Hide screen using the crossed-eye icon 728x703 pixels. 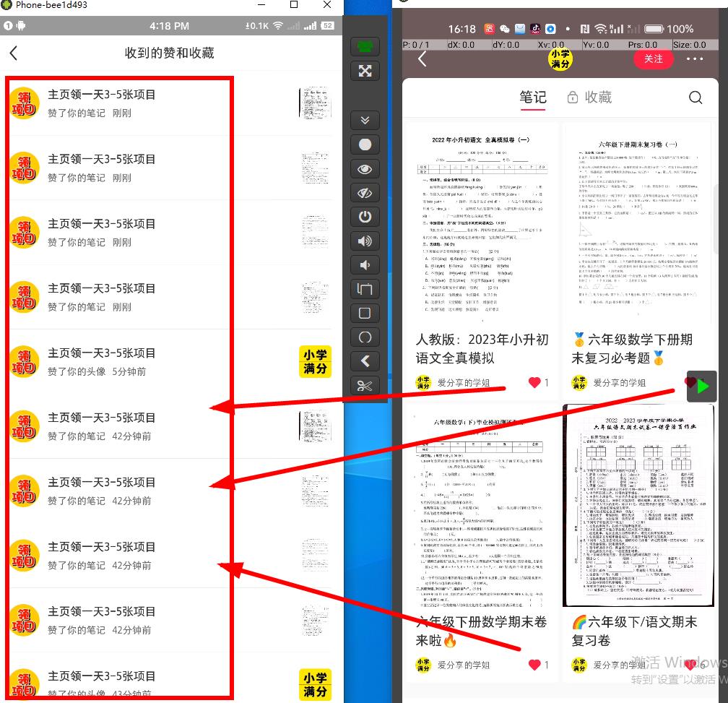point(365,193)
